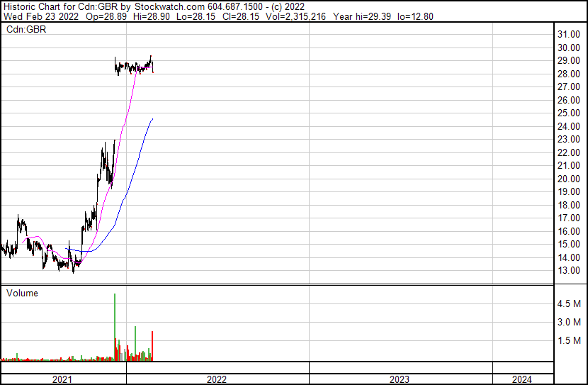Viewport: 588px width, 385px height.
Task: Select the 25.00 price axis label
Action: point(568,113)
